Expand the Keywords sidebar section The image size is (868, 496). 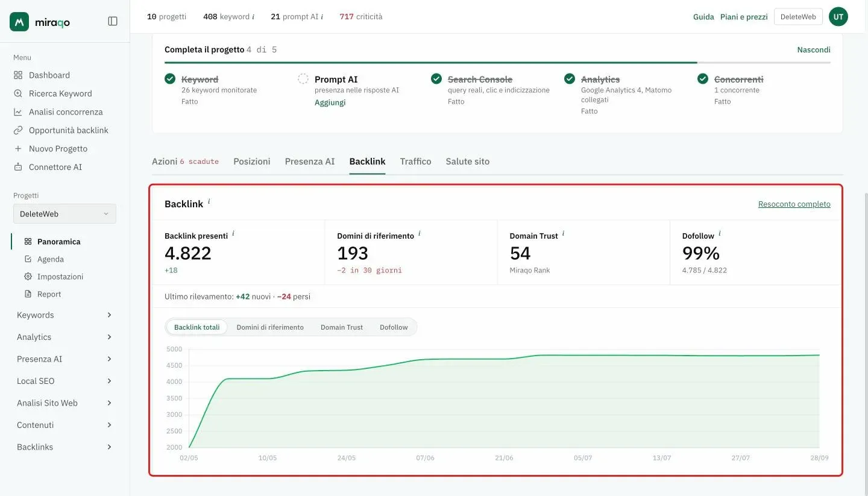pyautogui.click(x=64, y=315)
